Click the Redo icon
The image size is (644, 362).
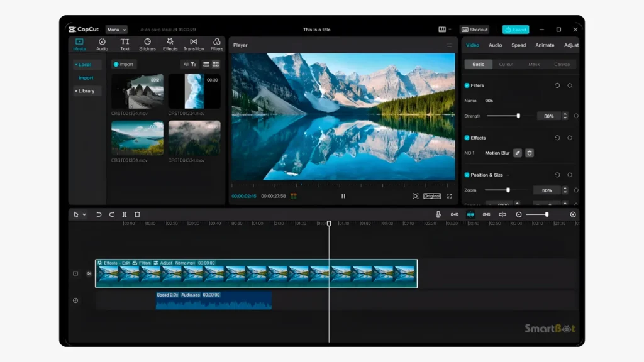point(112,214)
